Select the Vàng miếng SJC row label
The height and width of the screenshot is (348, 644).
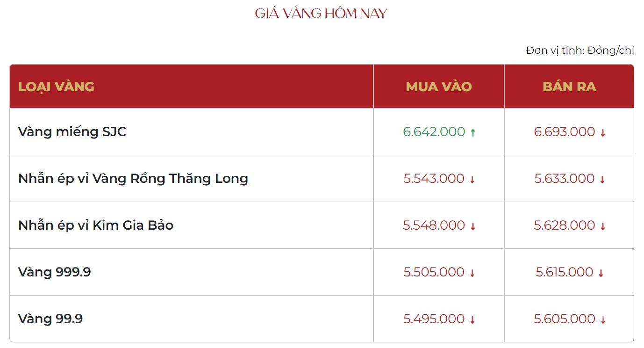(72, 132)
